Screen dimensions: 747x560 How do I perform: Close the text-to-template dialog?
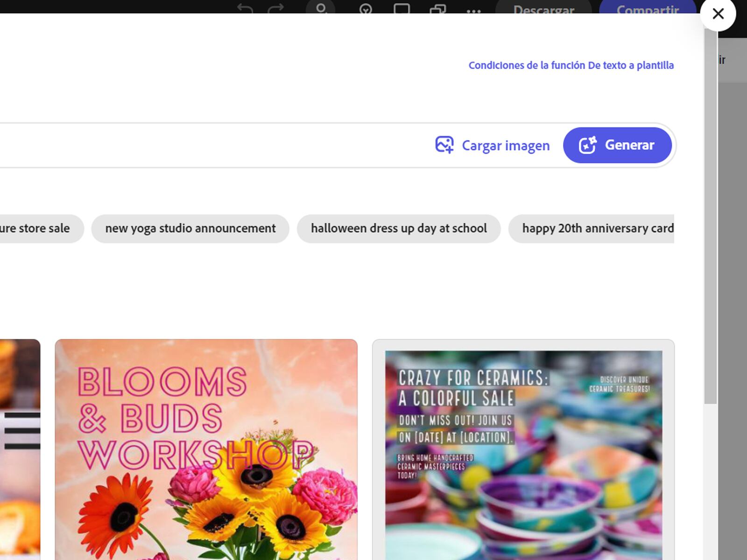(x=718, y=14)
